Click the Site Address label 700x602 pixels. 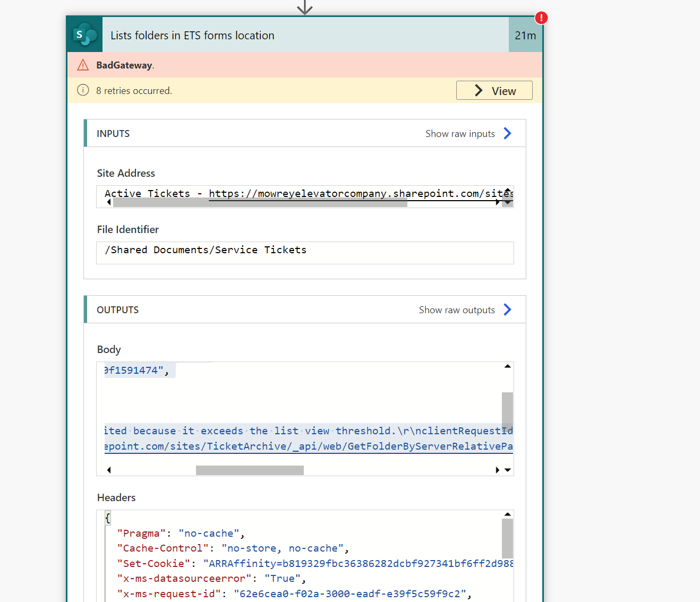coord(126,174)
